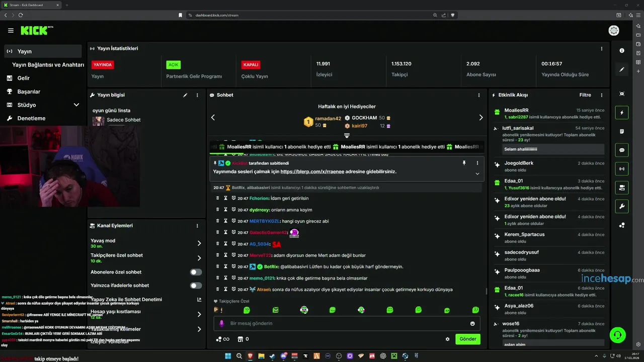The height and width of the screenshot is (362, 644).
Task: Open Yayın bilgisi three-dot menu
Action: 197,95
